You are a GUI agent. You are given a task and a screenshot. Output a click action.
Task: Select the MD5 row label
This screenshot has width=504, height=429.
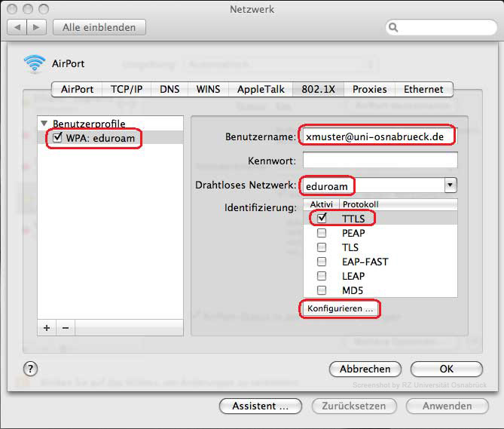[353, 290]
